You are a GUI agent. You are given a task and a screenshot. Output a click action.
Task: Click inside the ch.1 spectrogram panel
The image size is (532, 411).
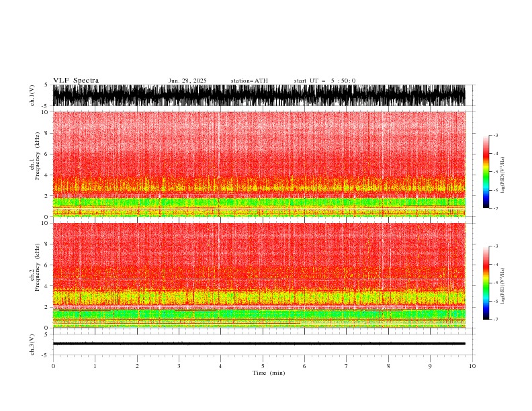click(x=259, y=164)
